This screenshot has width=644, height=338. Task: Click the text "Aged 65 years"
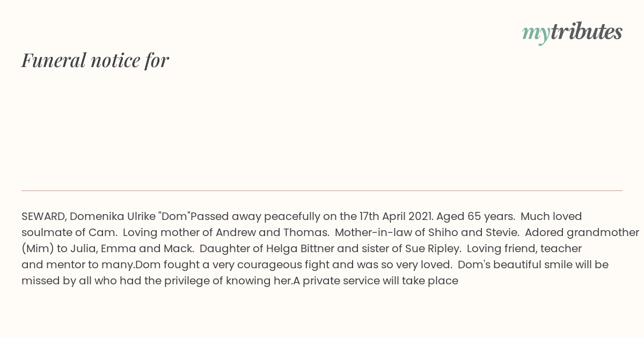tap(475, 216)
